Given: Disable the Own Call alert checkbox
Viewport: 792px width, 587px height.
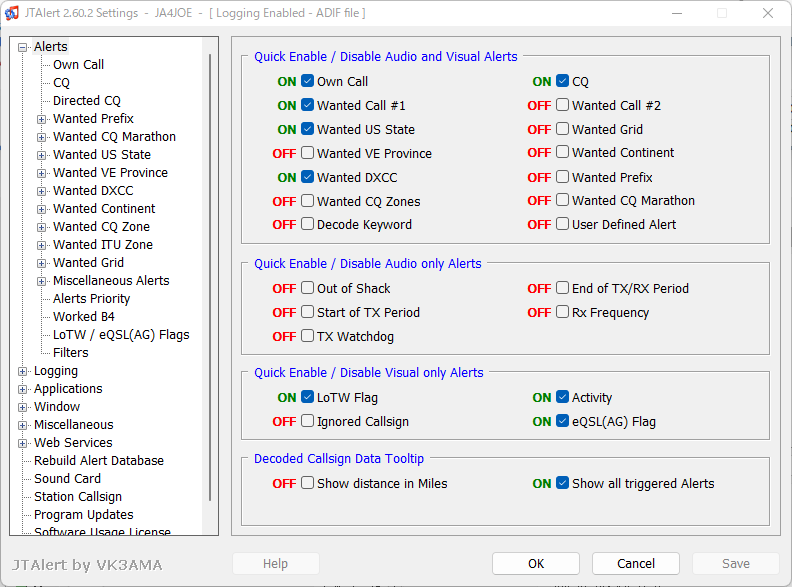Looking at the screenshot, I should (x=307, y=81).
